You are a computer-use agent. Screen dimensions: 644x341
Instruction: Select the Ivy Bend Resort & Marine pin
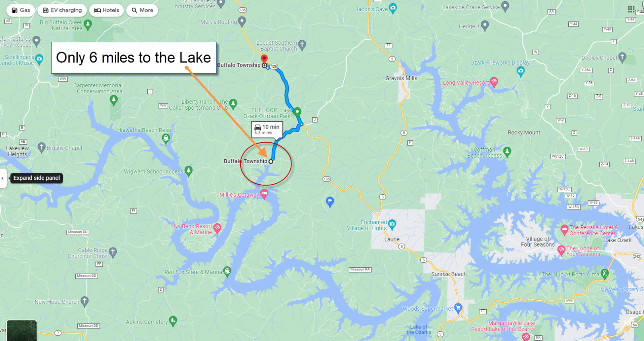click(217, 228)
